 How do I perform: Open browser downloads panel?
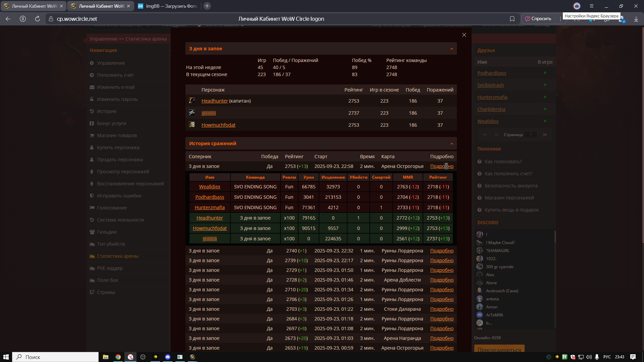[x=636, y=19]
